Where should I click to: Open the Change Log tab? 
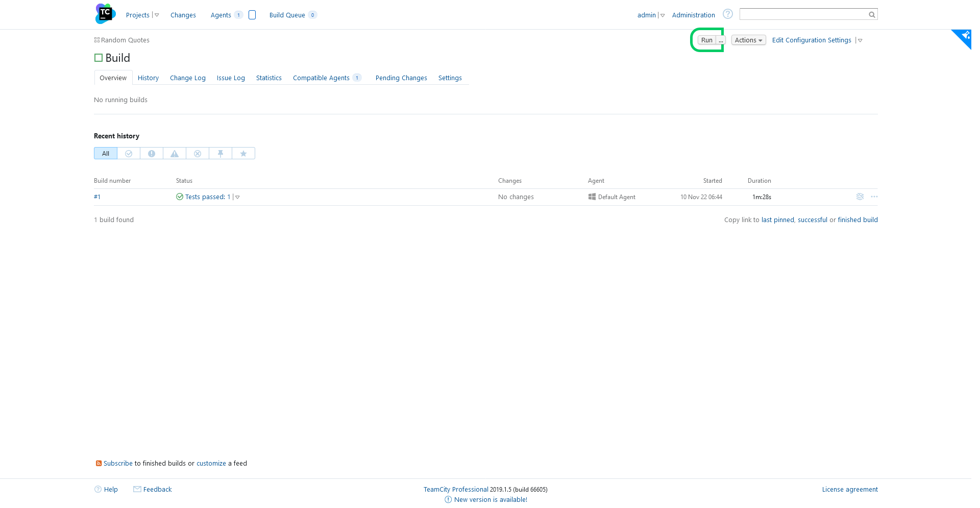pyautogui.click(x=188, y=78)
